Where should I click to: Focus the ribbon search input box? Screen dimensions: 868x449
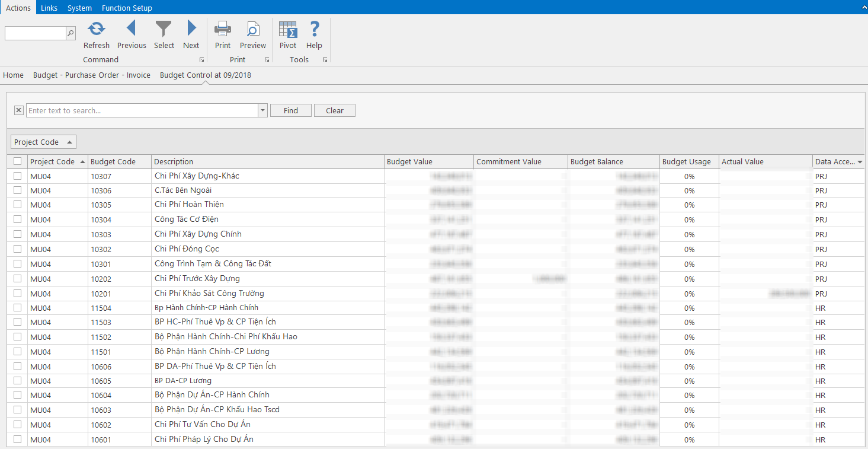[x=36, y=33]
